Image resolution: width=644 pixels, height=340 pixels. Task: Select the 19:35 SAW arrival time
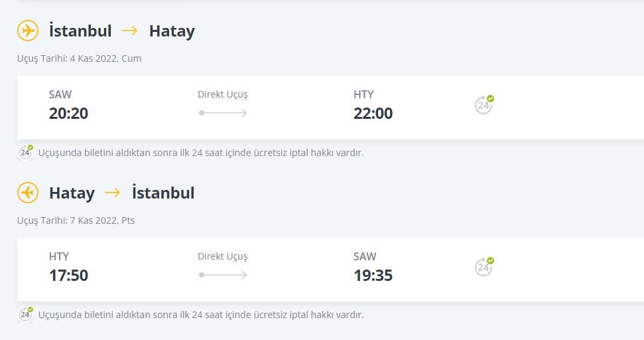(x=373, y=275)
